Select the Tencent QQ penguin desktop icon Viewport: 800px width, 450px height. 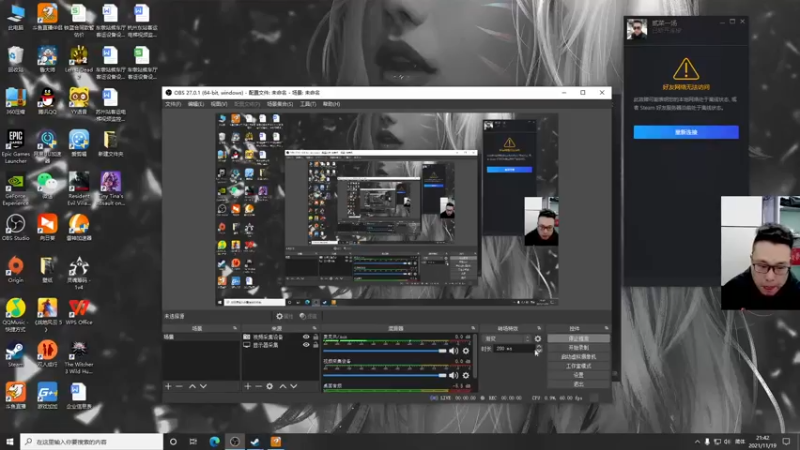tap(47, 101)
